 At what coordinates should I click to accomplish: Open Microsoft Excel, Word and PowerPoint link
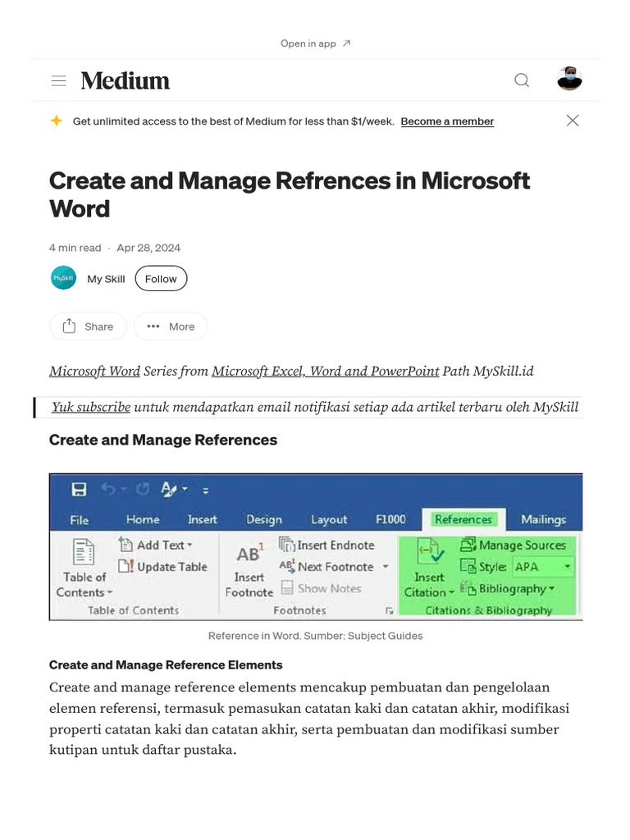(325, 372)
